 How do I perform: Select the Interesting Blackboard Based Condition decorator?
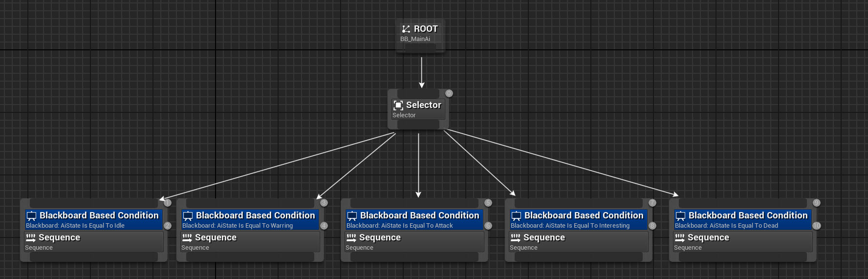coord(579,220)
